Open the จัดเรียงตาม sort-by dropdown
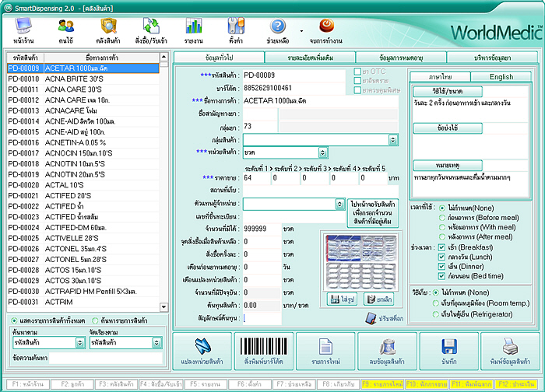 coord(156,343)
